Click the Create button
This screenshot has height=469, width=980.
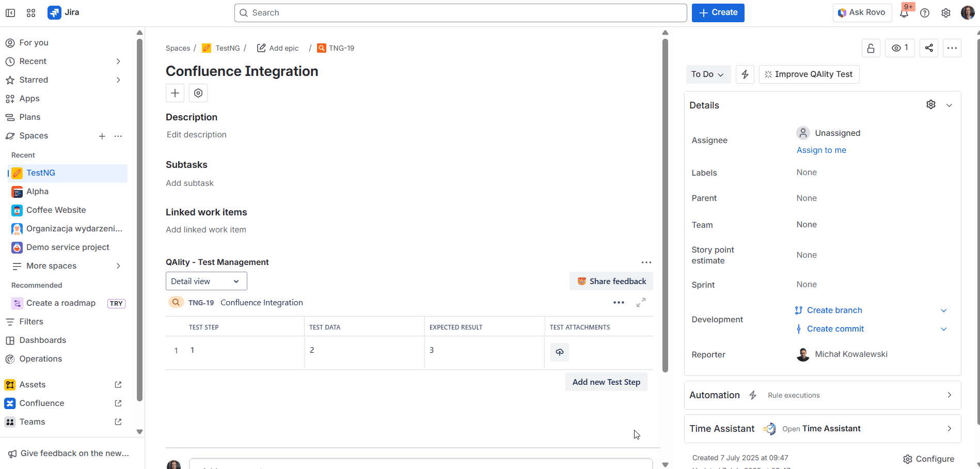(x=718, y=13)
